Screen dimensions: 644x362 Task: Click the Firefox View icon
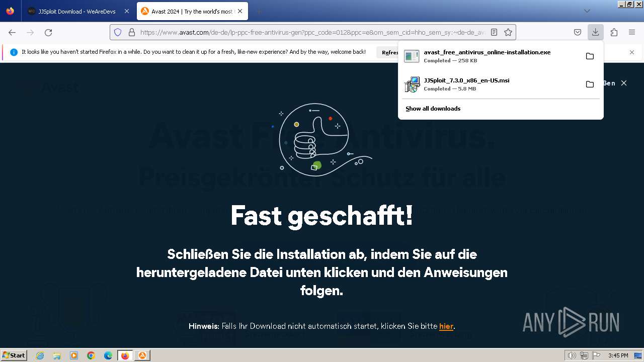point(10,11)
